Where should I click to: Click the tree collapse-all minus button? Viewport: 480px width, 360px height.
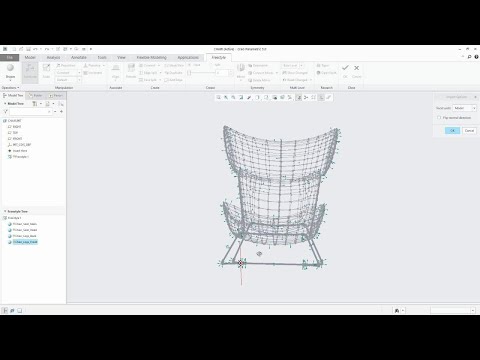[x=55, y=111]
